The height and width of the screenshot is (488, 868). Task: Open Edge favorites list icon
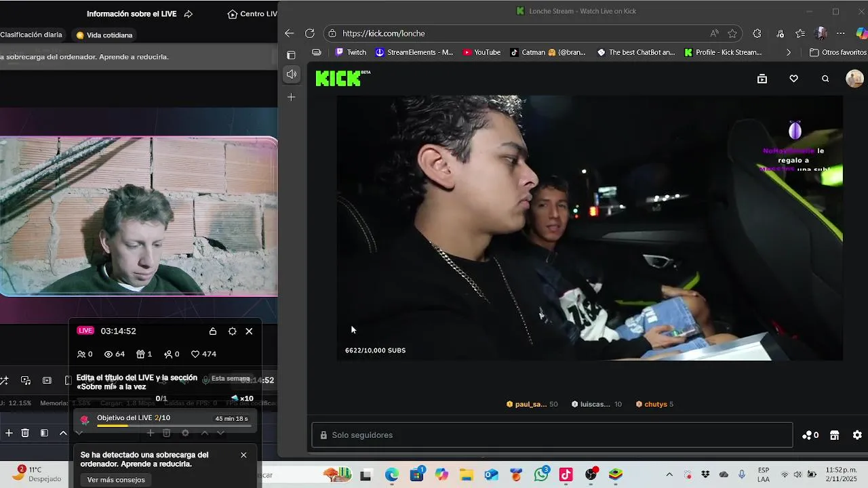(800, 33)
